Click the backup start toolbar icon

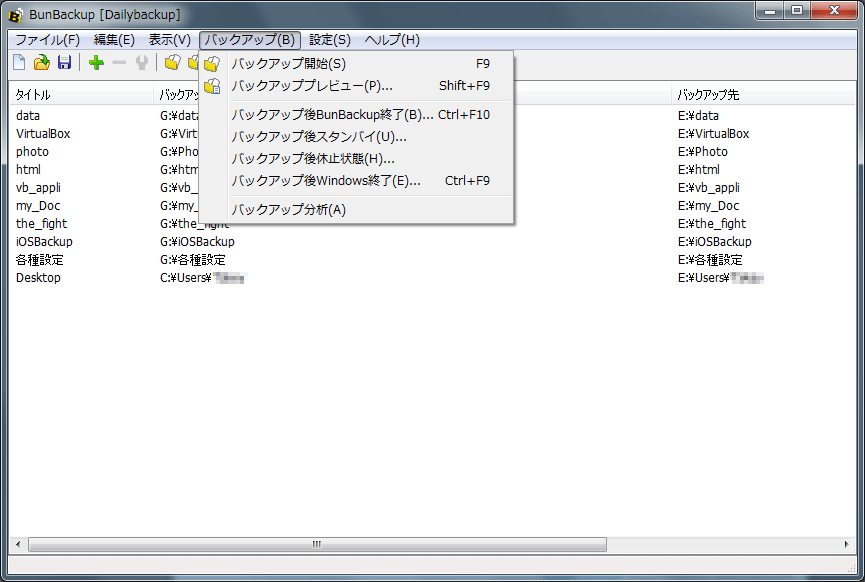point(173,63)
